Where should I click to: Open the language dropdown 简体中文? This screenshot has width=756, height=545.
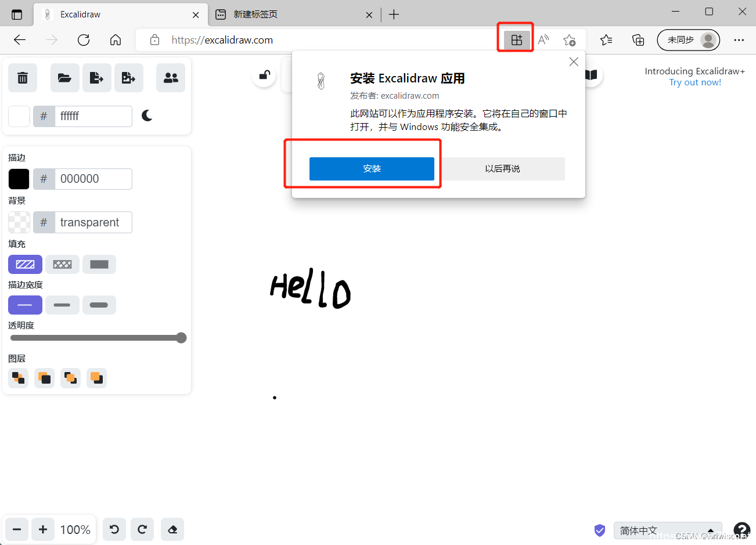(668, 530)
